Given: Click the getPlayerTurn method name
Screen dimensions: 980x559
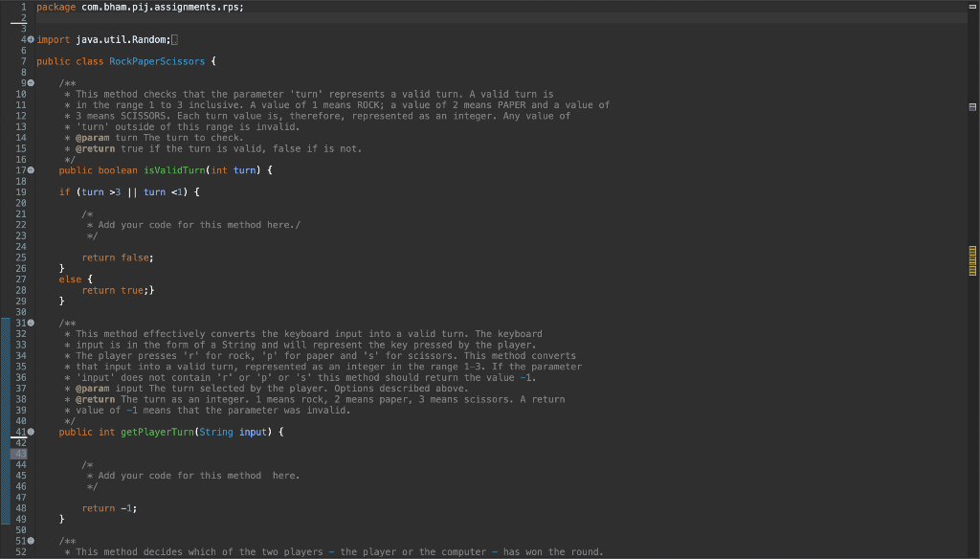Looking at the screenshot, I should tap(159, 432).
